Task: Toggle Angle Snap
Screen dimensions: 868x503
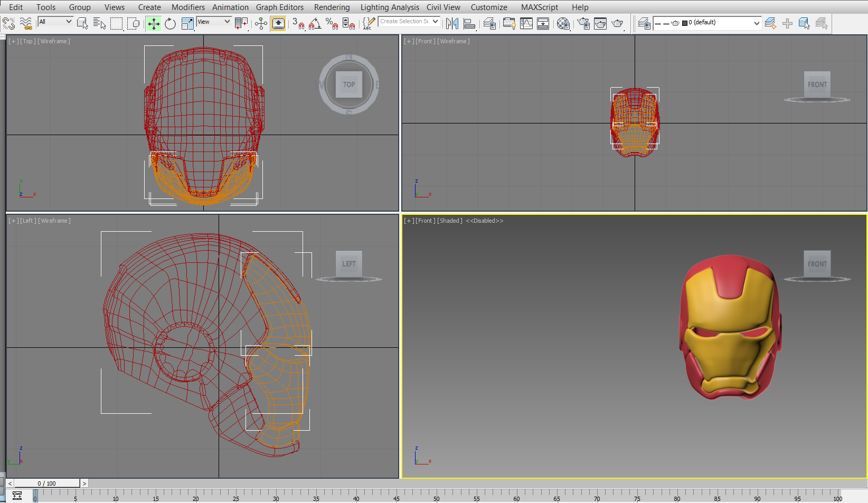Action: tap(315, 23)
